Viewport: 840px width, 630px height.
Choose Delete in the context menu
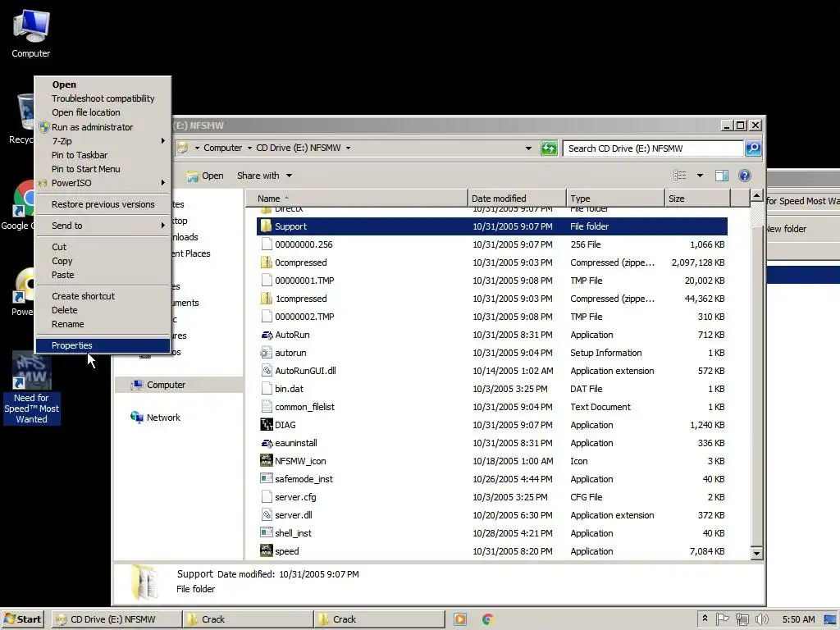(x=103, y=310)
